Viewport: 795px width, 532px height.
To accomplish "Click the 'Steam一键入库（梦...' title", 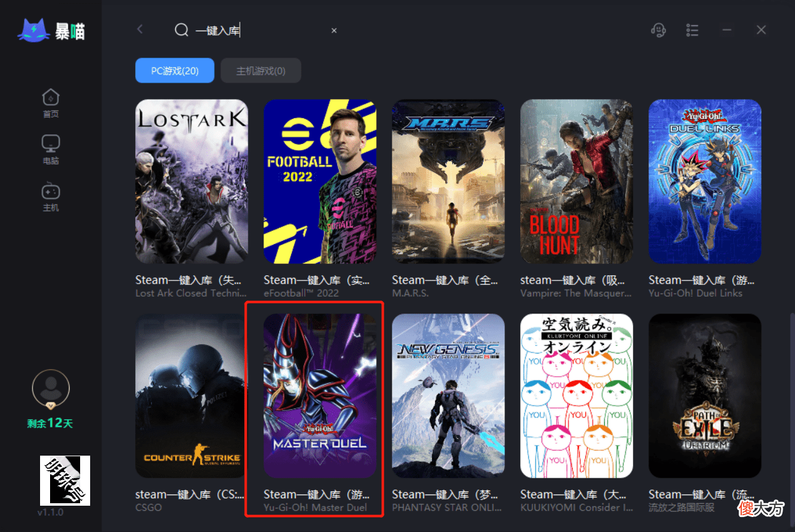I will coord(445,494).
